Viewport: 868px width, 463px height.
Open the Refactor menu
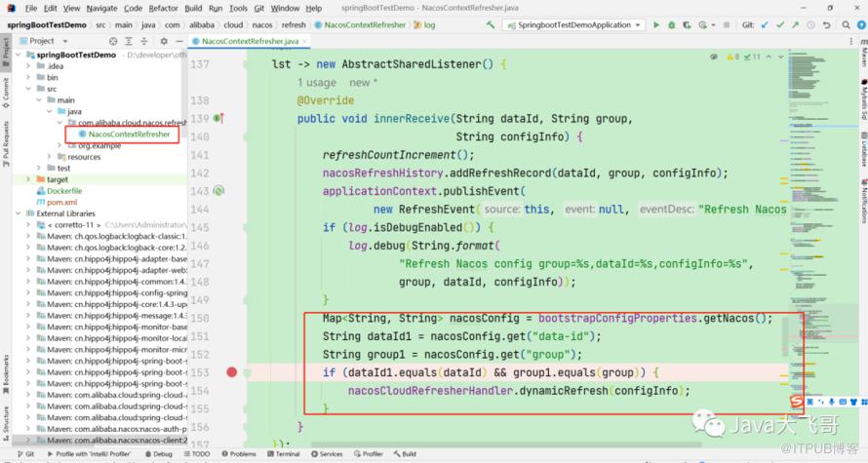[x=163, y=8]
